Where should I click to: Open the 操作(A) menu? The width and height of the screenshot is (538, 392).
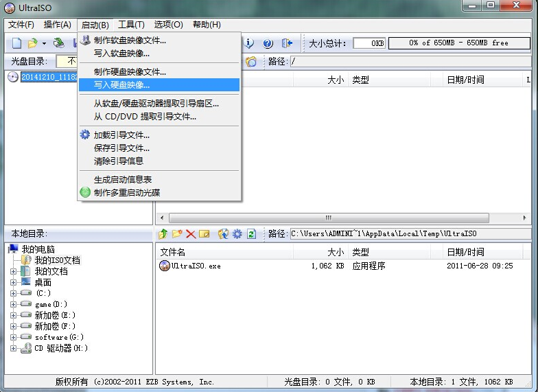58,25
